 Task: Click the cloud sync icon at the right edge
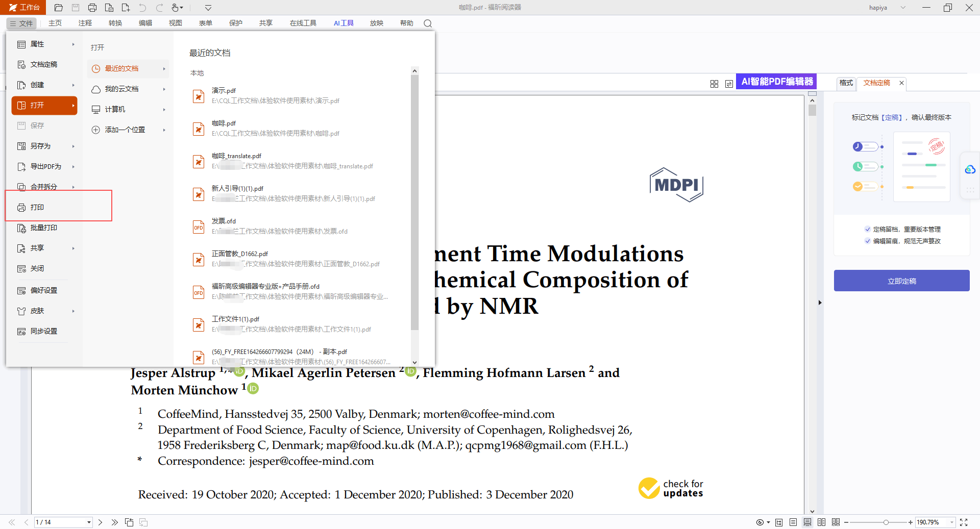(x=970, y=169)
